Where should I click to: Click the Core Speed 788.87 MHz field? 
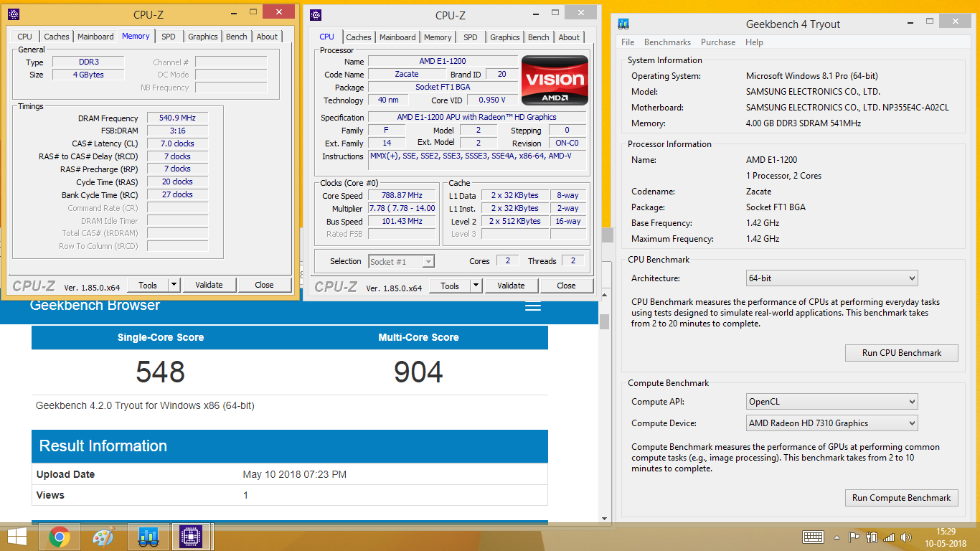pyautogui.click(x=402, y=195)
